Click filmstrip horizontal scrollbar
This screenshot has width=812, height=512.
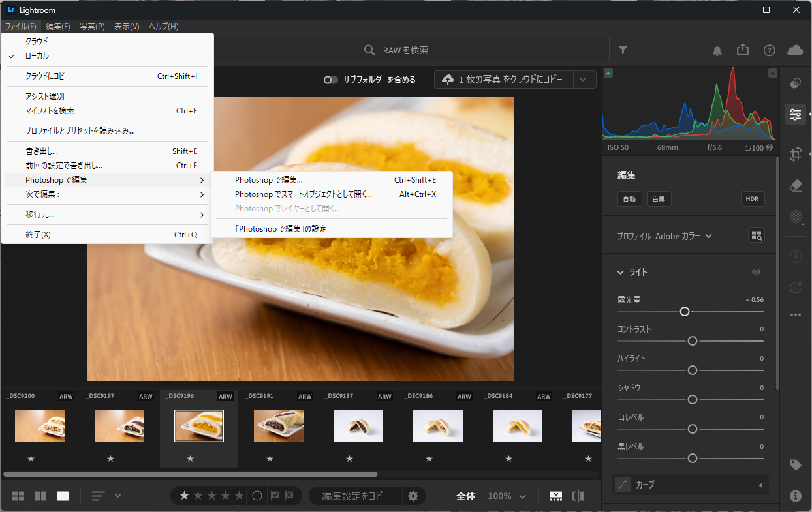tap(191, 474)
